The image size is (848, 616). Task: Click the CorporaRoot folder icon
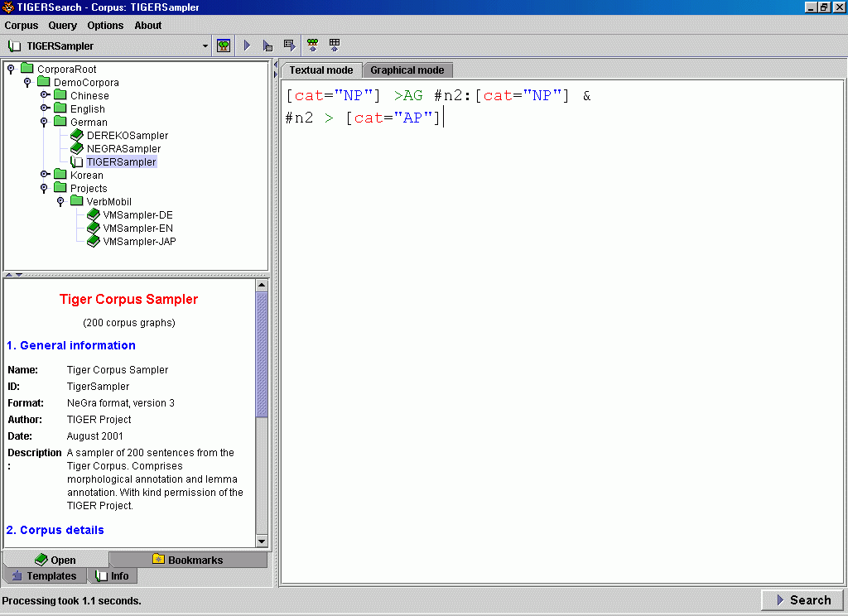point(27,68)
